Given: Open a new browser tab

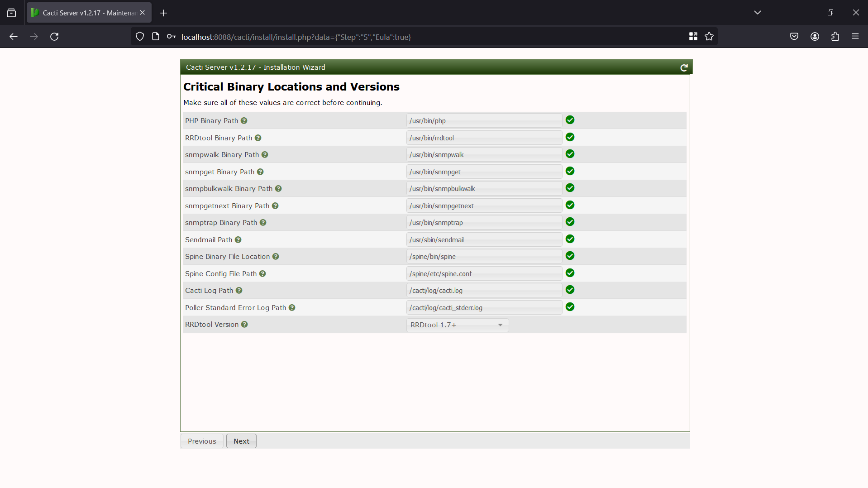Looking at the screenshot, I should [164, 13].
